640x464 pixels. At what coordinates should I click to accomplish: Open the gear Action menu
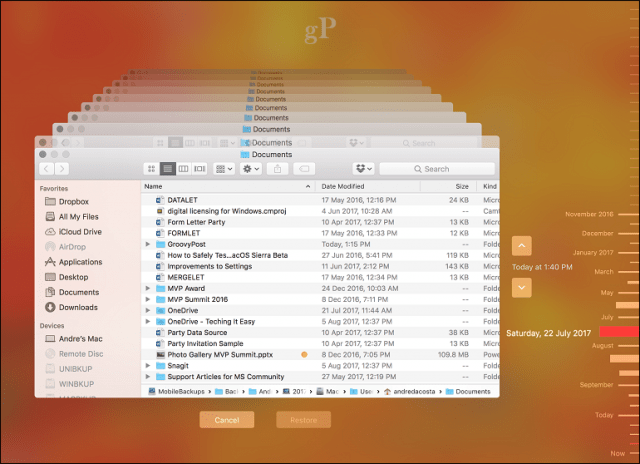251,169
